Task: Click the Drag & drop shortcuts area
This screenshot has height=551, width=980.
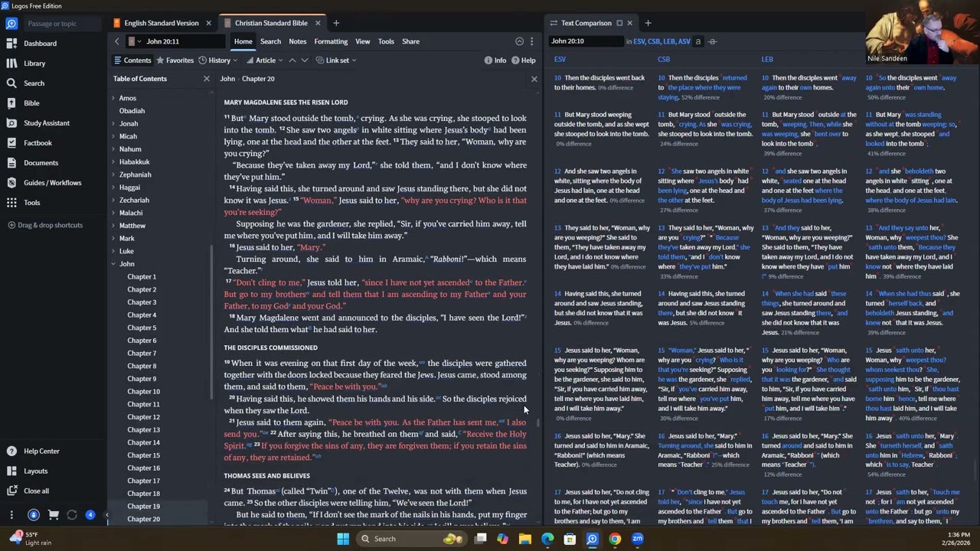Action: (44, 226)
